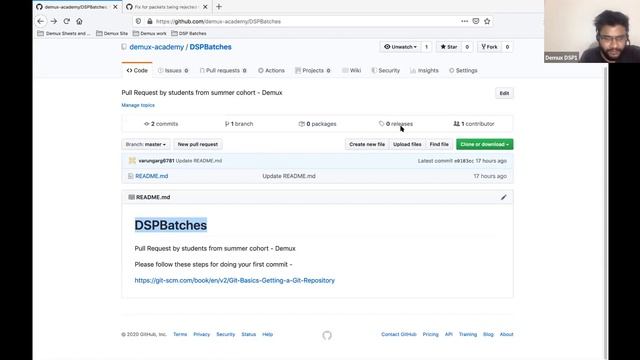Viewport: 640px width, 360px height.
Task: Open the README.md file in the file list
Action: (x=151, y=176)
